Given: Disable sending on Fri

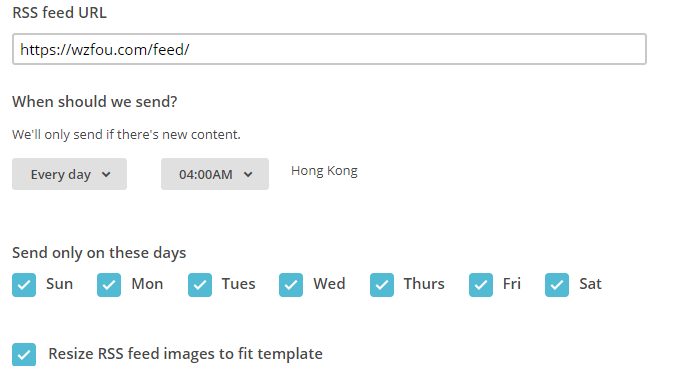Looking at the screenshot, I should pos(481,285).
